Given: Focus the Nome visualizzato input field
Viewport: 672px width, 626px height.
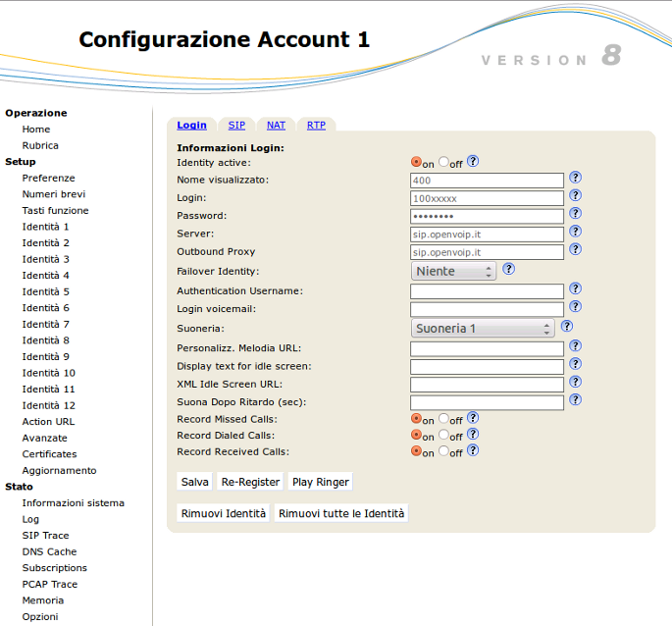Looking at the screenshot, I should click(x=487, y=181).
